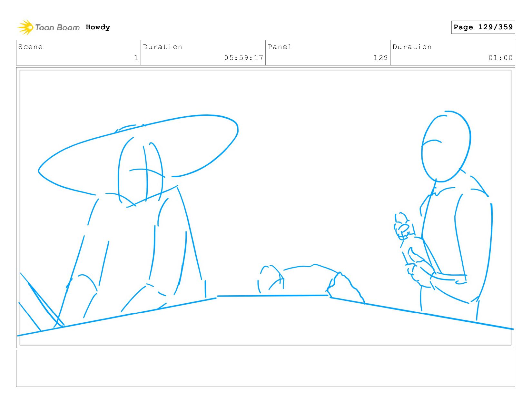
Task: Click the 'Scene' header label
Action: coord(30,47)
